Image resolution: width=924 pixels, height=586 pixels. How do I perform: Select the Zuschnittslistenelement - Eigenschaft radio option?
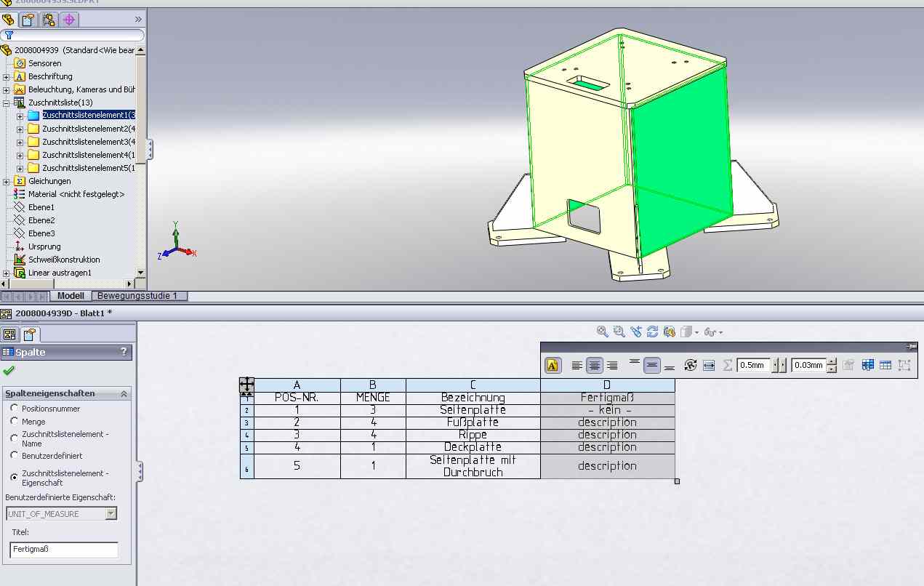[14, 477]
